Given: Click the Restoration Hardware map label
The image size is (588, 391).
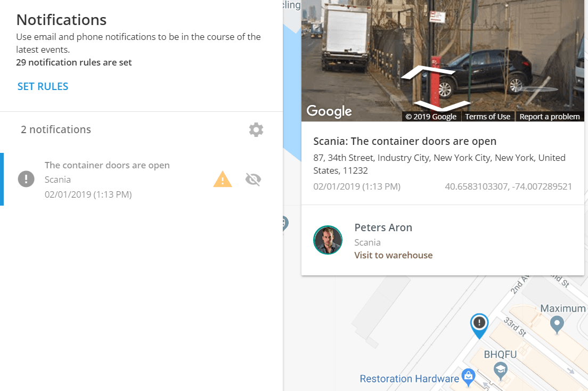Looking at the screenshot, I should click(409, 379).
